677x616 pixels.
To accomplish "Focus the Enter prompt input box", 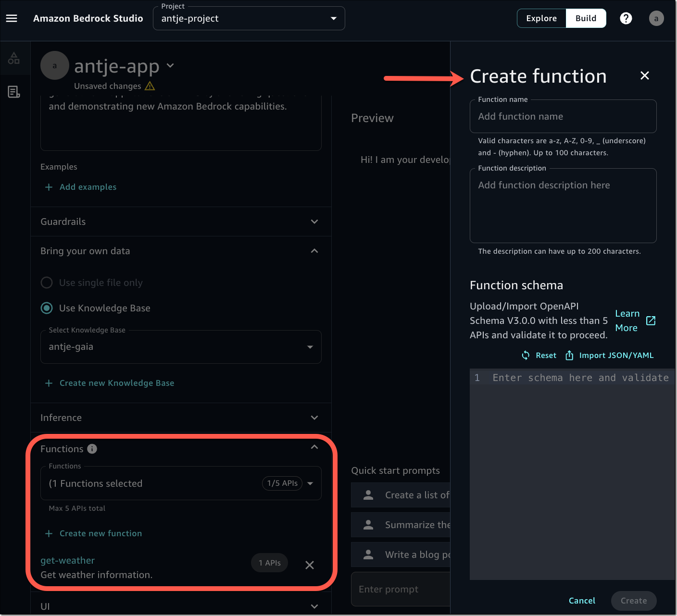I will pos(401,589).
